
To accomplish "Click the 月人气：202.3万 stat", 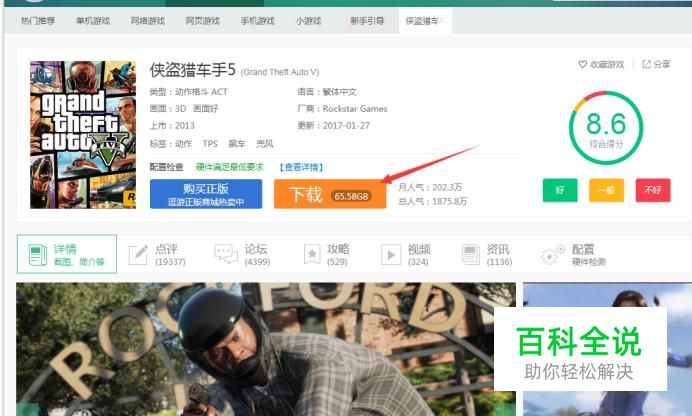I will (x=430, y=187).
